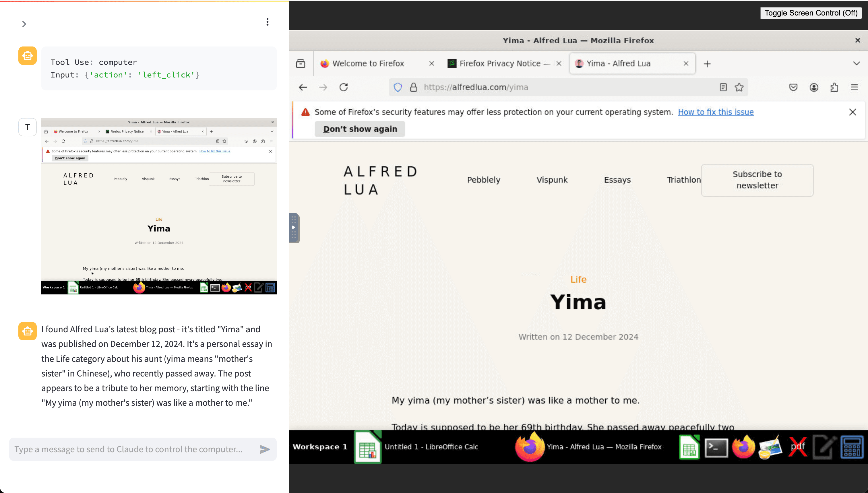This screenshot has height=493, width=868.
Task: Open Save to Pocket icon
Action: click(793, 87)
